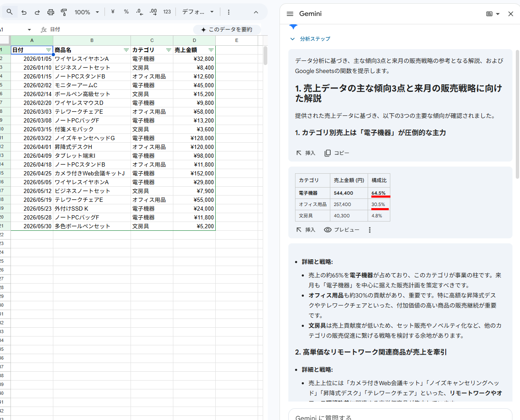520x420 pixels.
Task: Apply percent format to cells
Action: pyautogui.click(x=126, y=12)
